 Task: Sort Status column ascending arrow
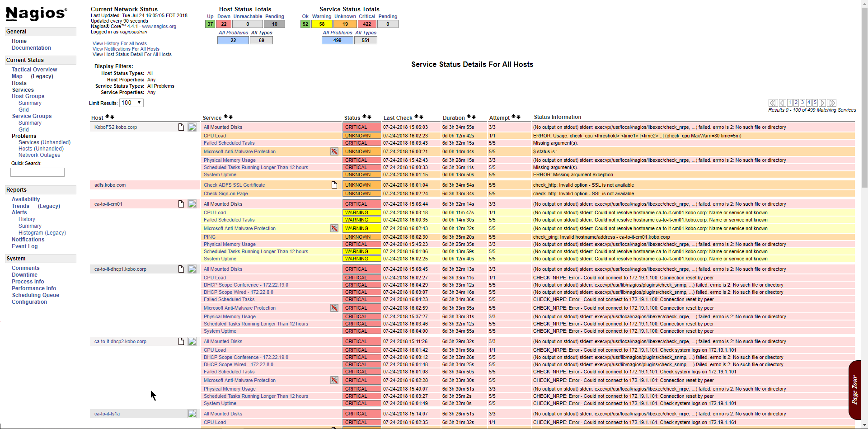(x=364, y=117)
